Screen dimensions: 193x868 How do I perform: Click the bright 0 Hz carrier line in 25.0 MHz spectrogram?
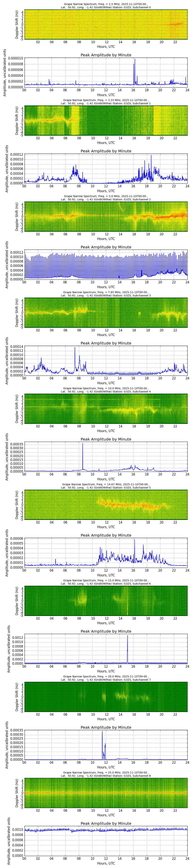(106, 793)
